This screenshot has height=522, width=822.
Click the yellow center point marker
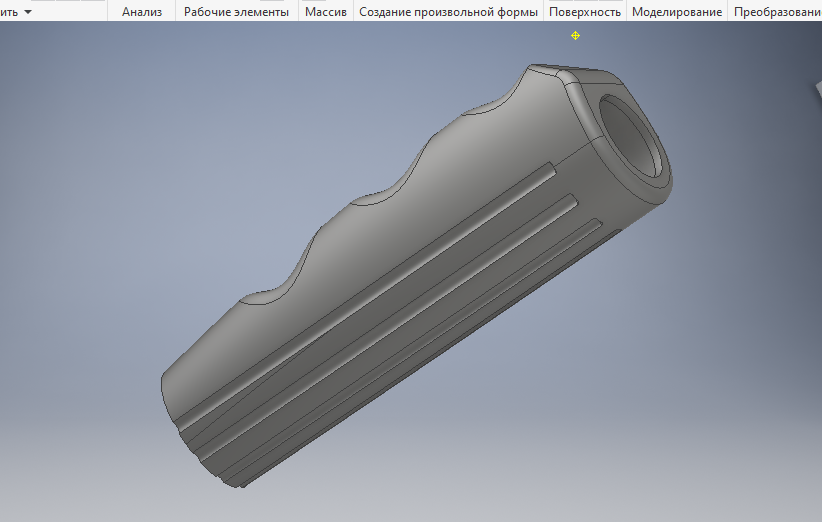(x=575, y=36)
